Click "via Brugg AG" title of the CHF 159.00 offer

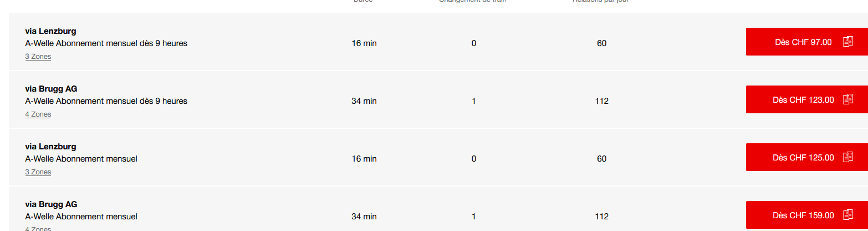(51, 204)
